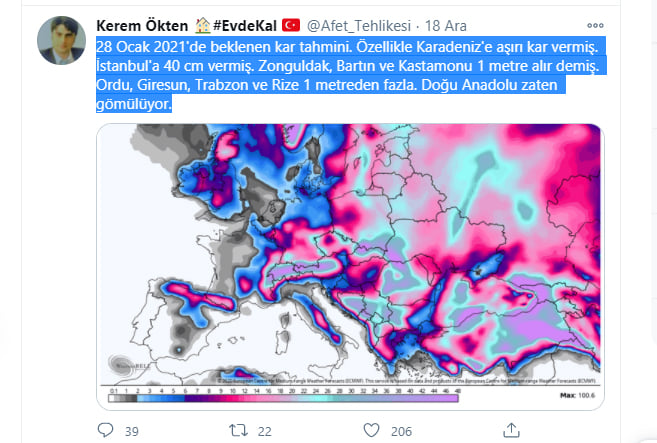657x443 pixels.
Task: Open the 18 Ara timestamp link
Action: click(446, 26)
